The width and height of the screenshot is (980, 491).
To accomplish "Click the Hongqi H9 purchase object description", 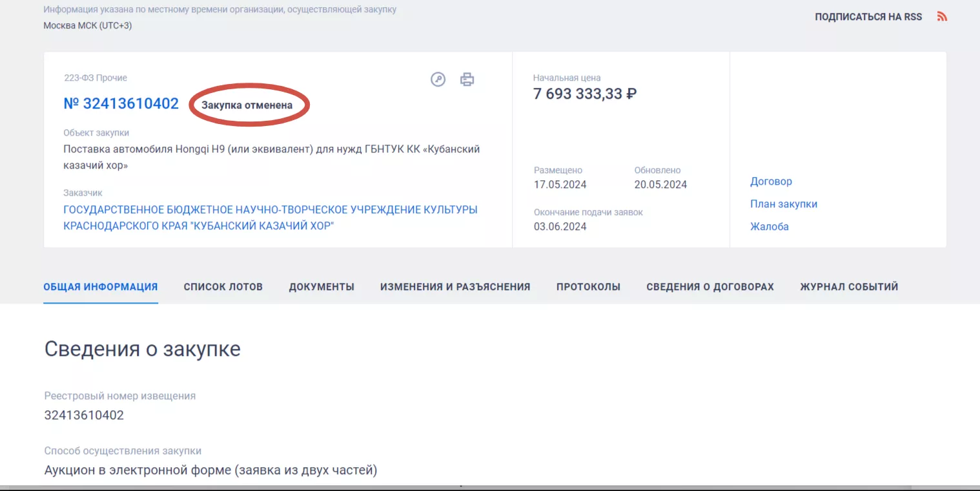I will [271, 157].
